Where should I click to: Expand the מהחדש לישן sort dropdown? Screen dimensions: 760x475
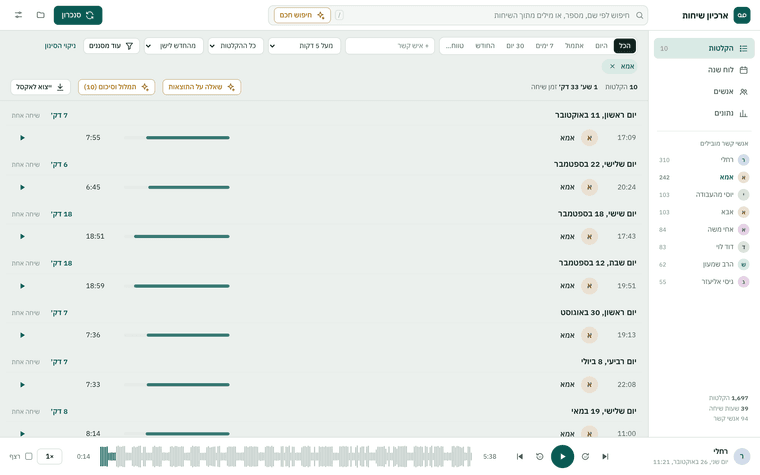(x=174, y=46)
